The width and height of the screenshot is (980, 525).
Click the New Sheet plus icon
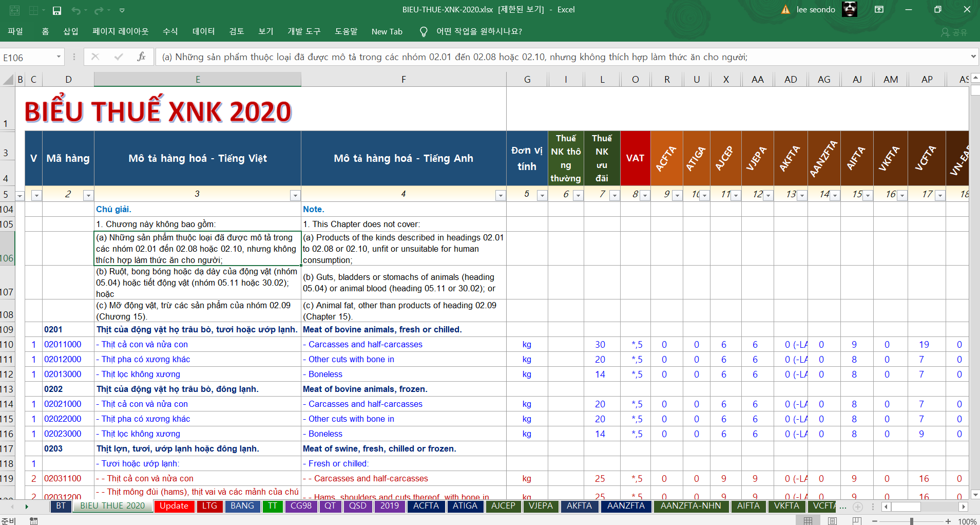point(858,507)
